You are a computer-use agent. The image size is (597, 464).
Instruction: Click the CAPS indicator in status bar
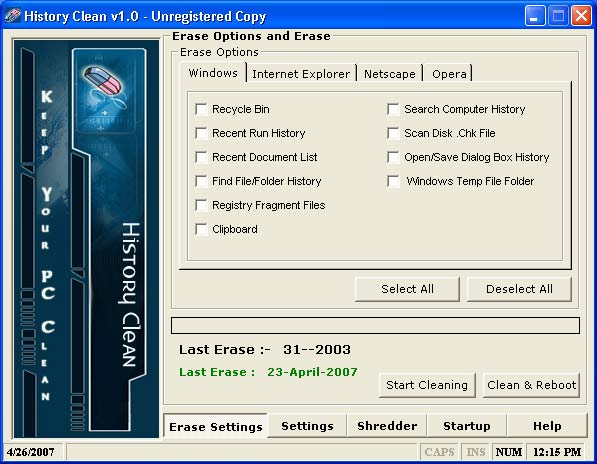tap(439, 452)
